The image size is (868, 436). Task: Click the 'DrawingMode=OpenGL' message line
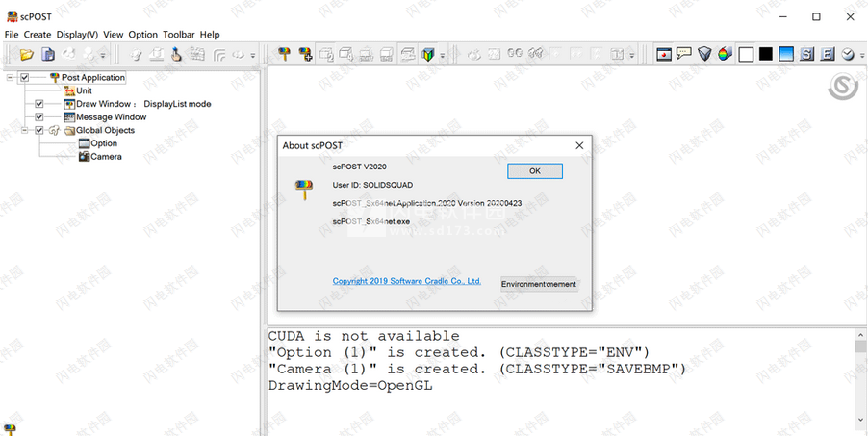tap(350, 386)
